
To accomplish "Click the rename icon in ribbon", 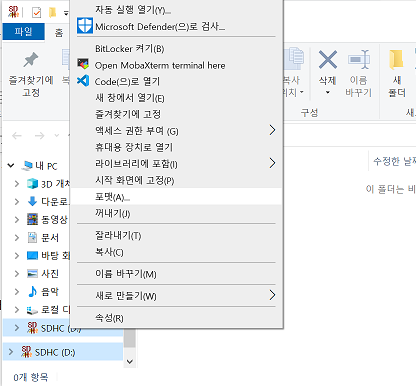I will coord(359,60).
